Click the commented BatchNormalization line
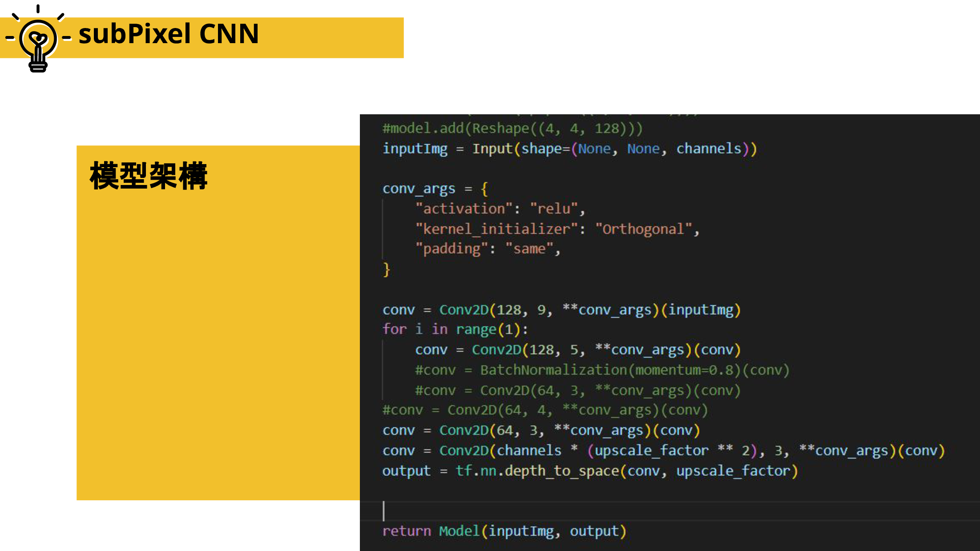Image resolution: width=980 pixels, height=551 pixels. click(601, 370)
